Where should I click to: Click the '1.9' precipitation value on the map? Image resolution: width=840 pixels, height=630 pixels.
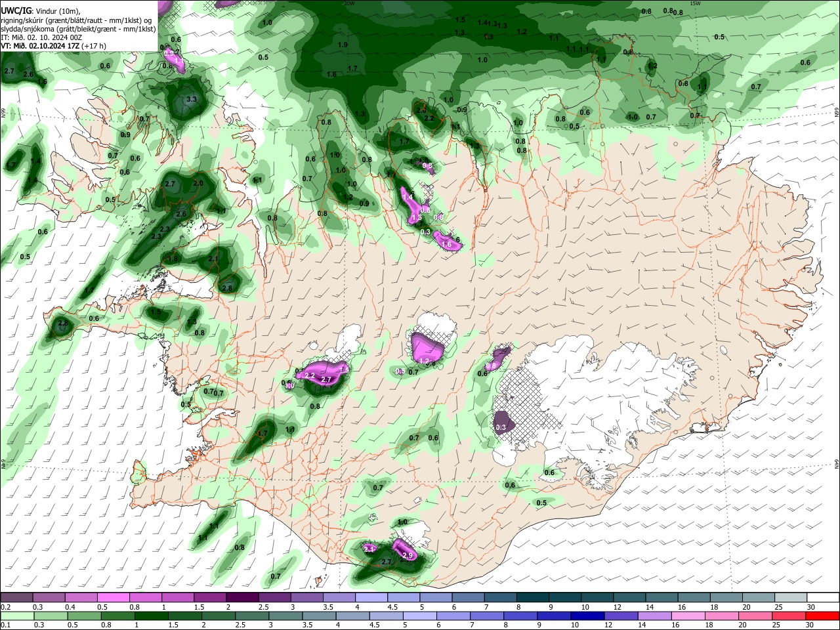point(343,45)
